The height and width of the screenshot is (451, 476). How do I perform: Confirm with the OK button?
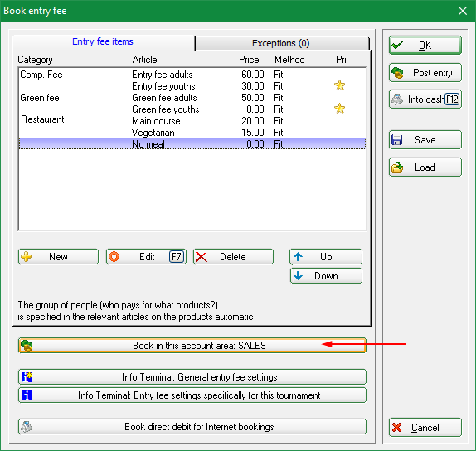click(x=425, y=46)
